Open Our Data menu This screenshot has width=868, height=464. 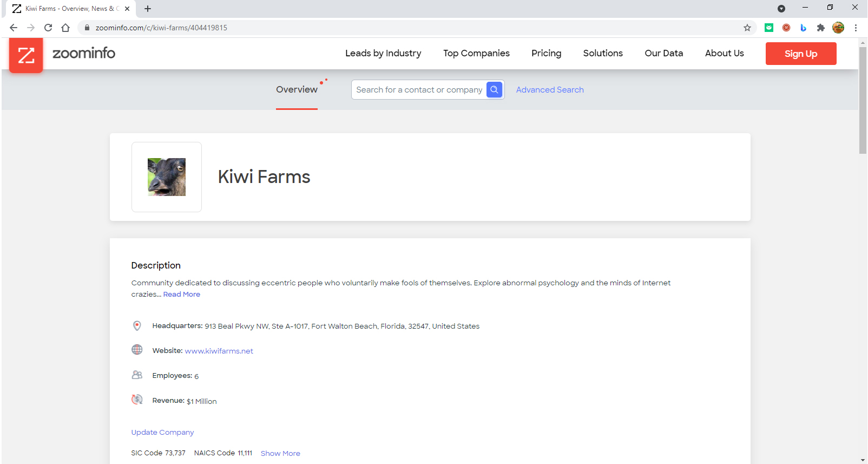(x=663, y=53)
